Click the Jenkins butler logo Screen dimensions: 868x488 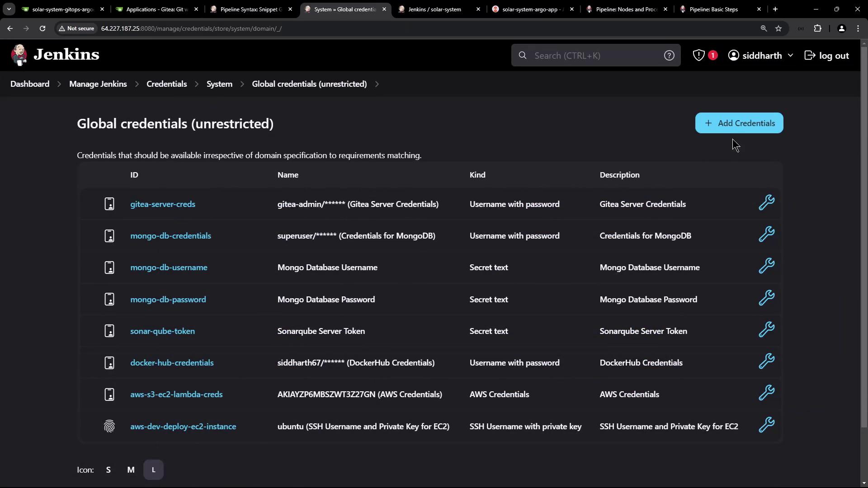click(x=19, y=55)
